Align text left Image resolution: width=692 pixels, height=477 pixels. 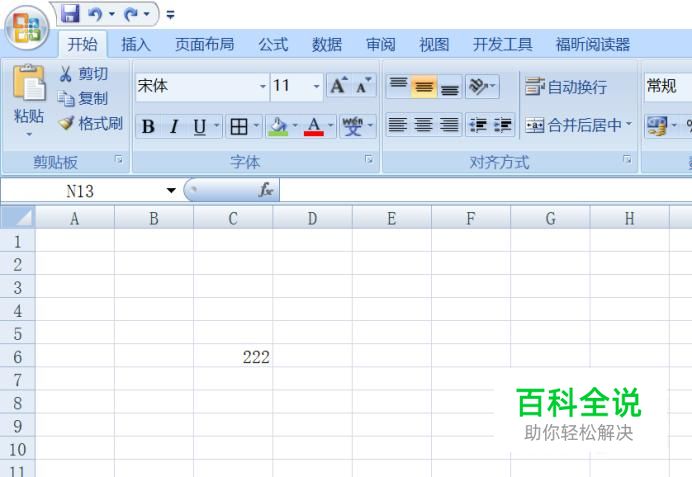397,125
